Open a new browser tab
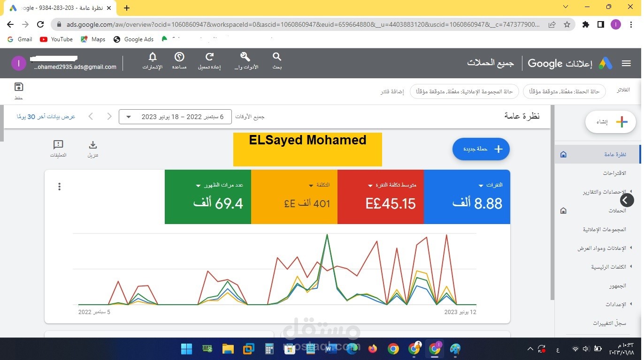644x360 pixels. [x=127, y=8]
